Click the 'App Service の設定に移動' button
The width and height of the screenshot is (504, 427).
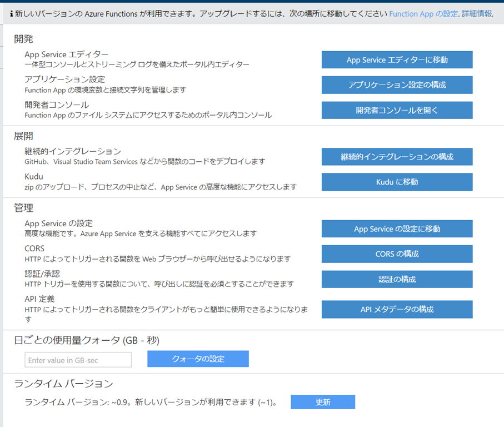tap(397, 229)
